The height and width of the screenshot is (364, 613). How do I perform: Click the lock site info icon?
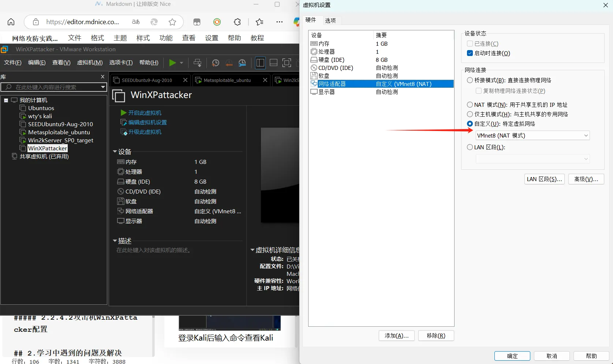click(x=36, y=22)
